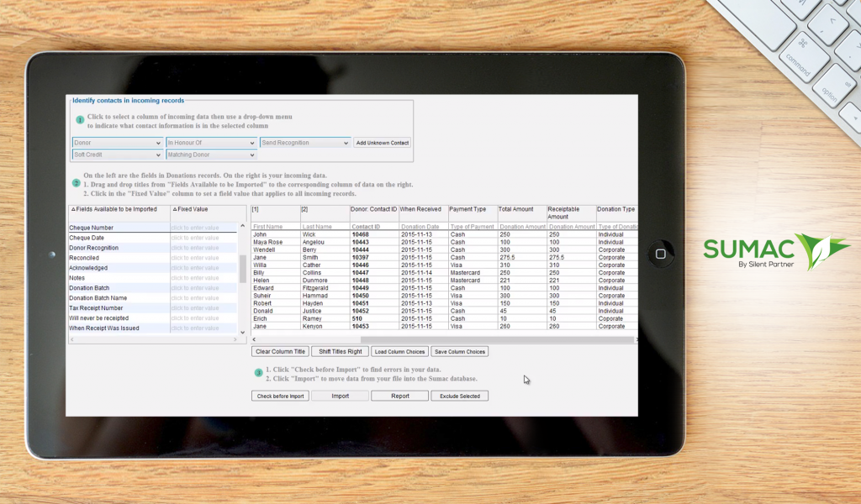Click the step 3 numbered circle icon

(259, 372)
